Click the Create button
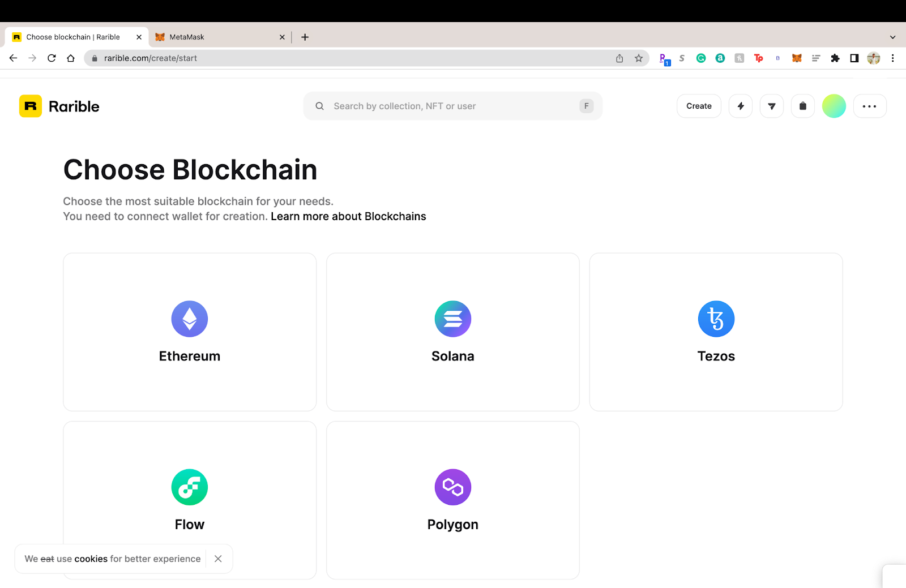The image size is (906, 588). (699, 106)
